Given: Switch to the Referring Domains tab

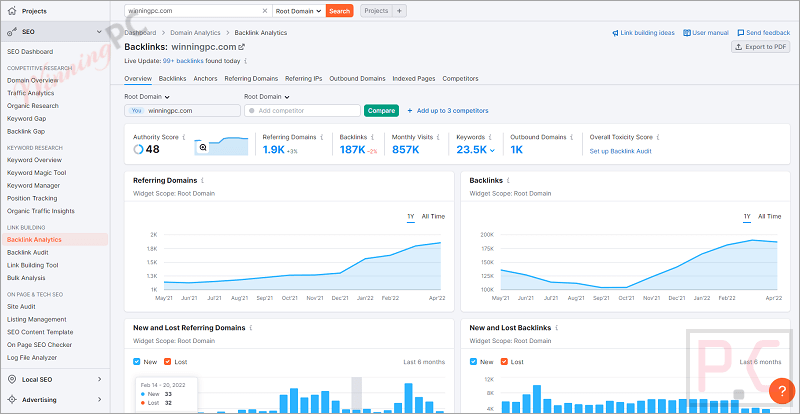Looking at the screenshot, I should [x=252, y=79].
